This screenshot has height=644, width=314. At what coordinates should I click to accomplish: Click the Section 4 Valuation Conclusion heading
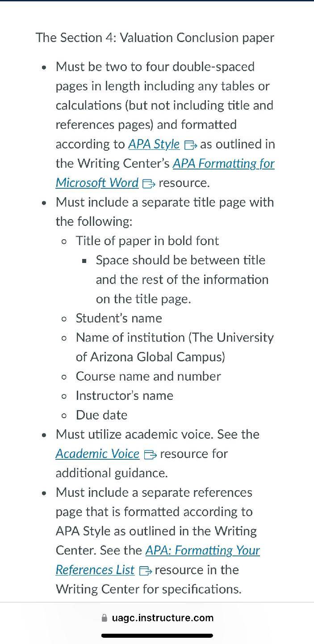pyautogui.click(x=155, y=38)
